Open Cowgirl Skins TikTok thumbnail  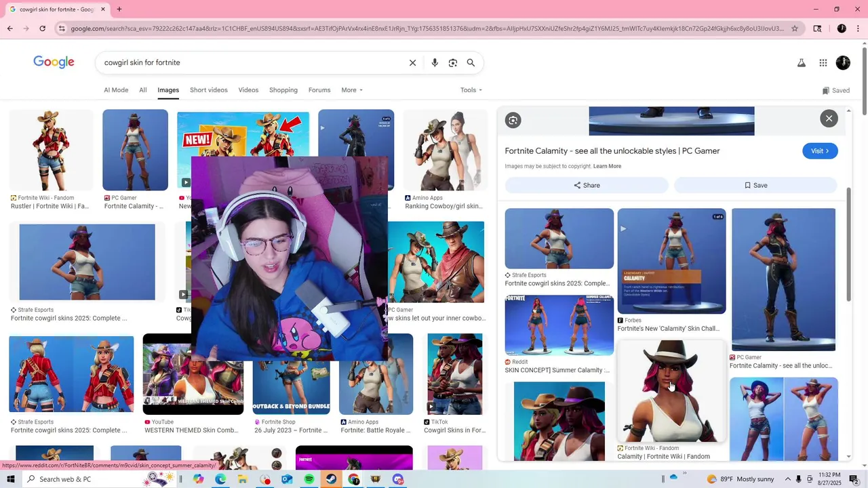(455, 374)
